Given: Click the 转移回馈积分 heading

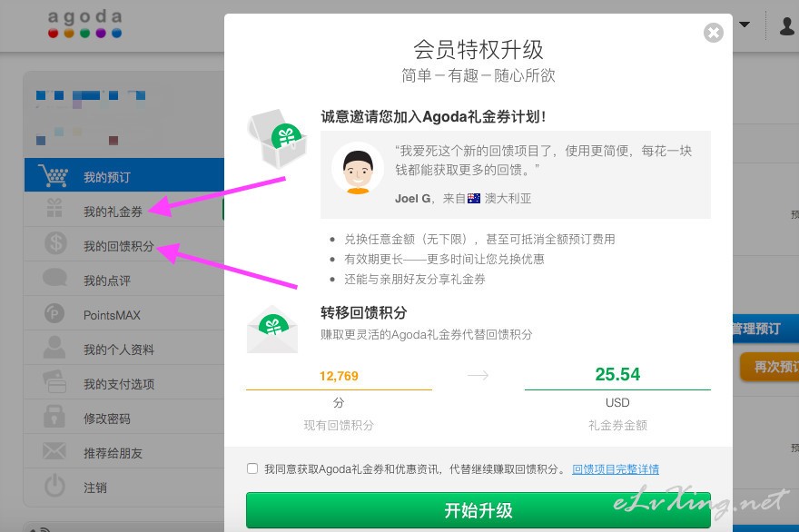Looking at the screenshot, I should (364, 312).
